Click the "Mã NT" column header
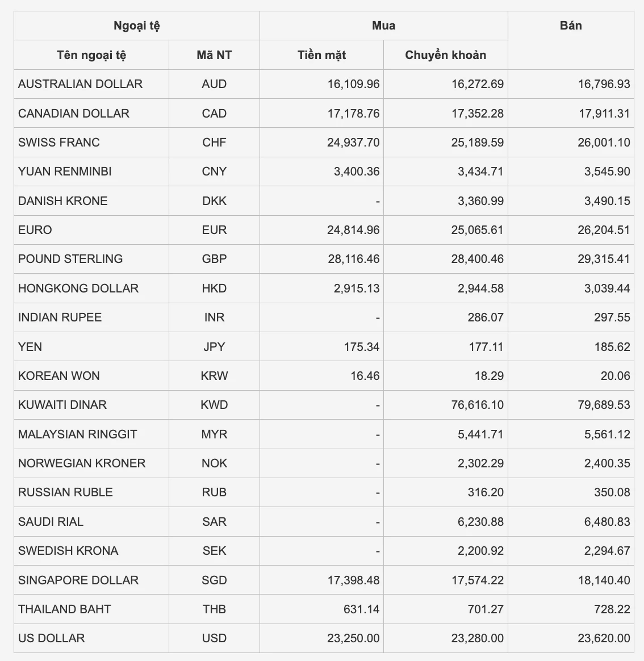This screenshot has height=661, width=644. coord(214,55)
